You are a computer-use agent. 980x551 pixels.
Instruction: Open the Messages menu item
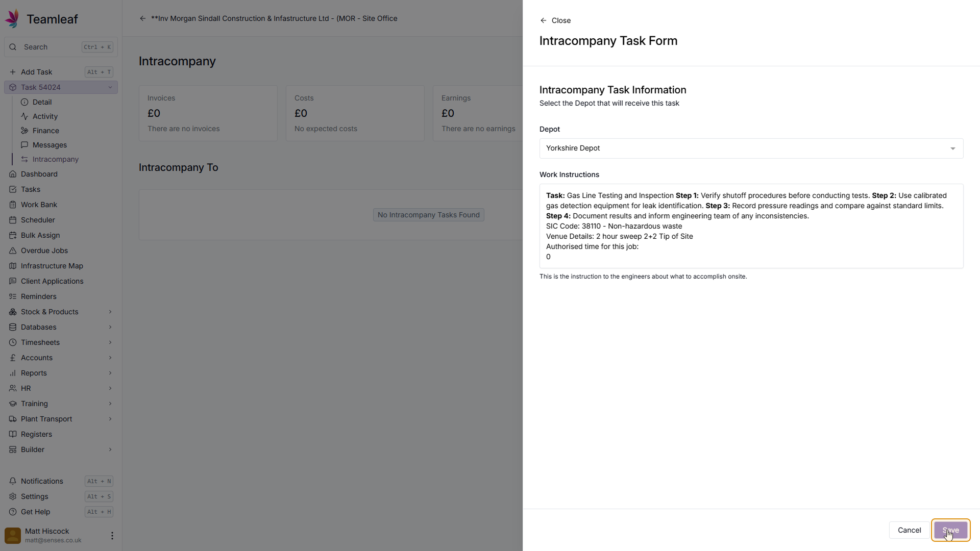click(x=66, y=145)
